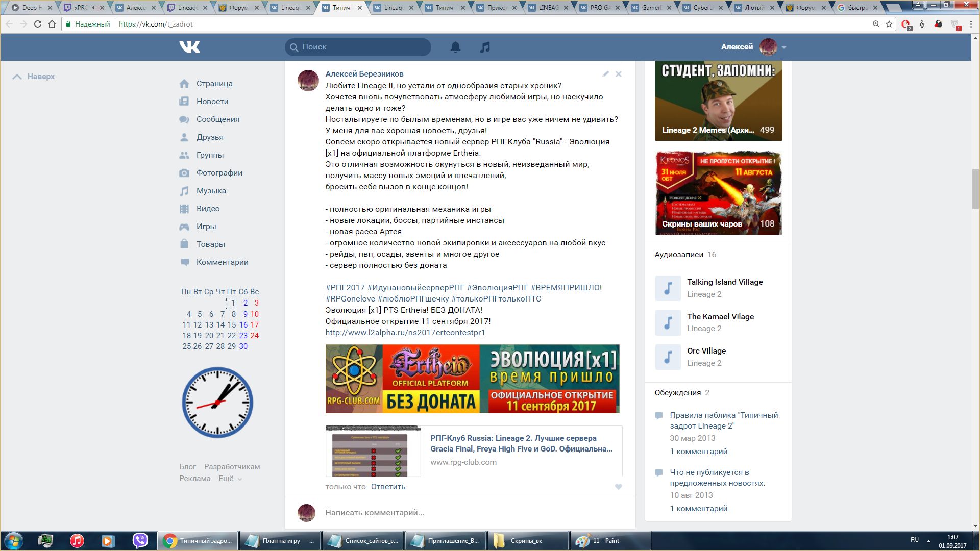Open Скрины_вк folder in taskbar

[x=528, y=541]
